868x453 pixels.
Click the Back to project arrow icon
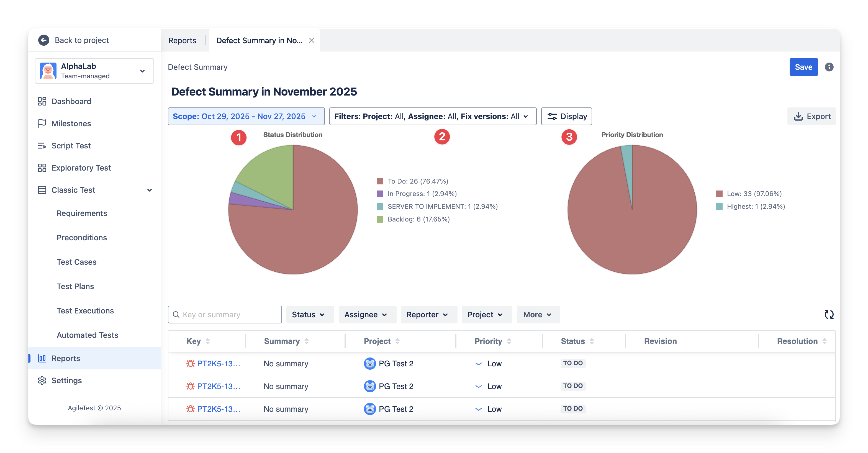[x=44, y=40]
